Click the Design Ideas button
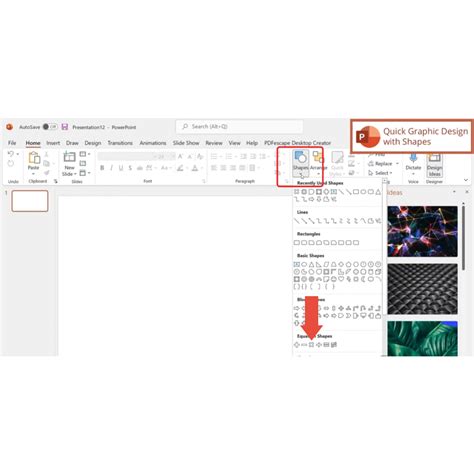 (435, 164)
